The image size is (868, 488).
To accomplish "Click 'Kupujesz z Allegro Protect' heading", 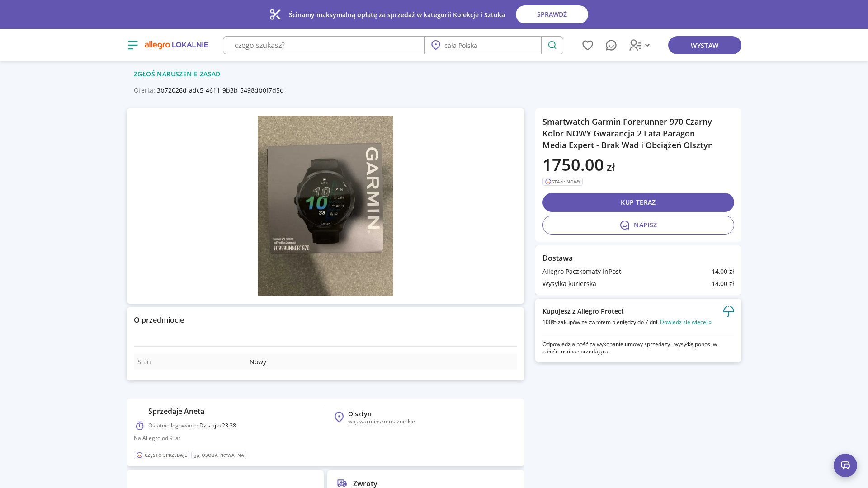I will [583, 311].
